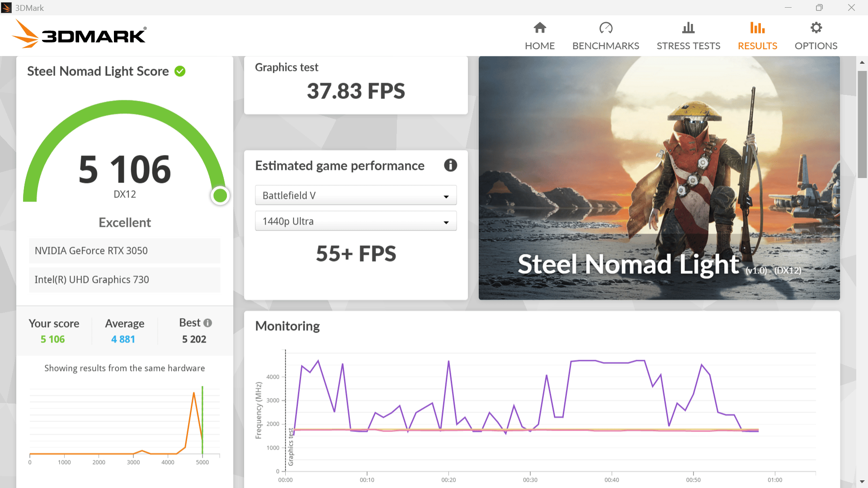Open the 1440p Ultra resolution dropdown

pyautogui.click(x=356, y=221)
